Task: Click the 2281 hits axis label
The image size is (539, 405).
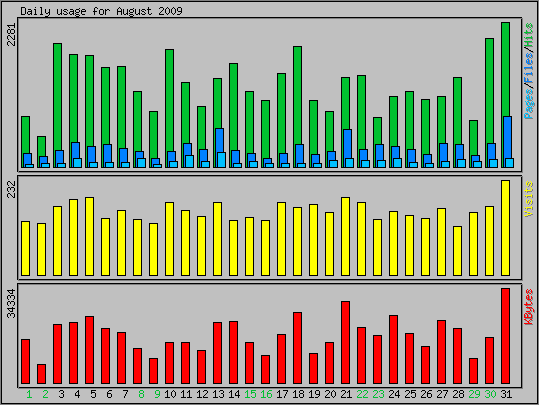Action: [x=11, y=34]
